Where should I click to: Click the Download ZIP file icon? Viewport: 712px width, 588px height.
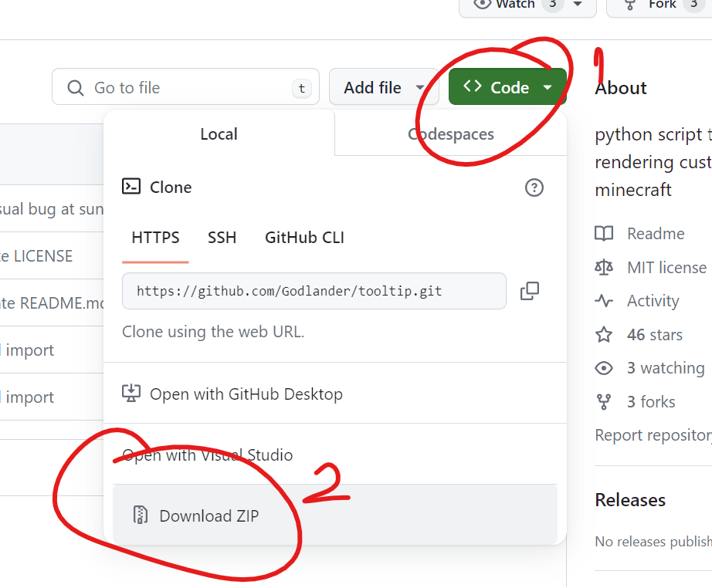pos(140,515)
